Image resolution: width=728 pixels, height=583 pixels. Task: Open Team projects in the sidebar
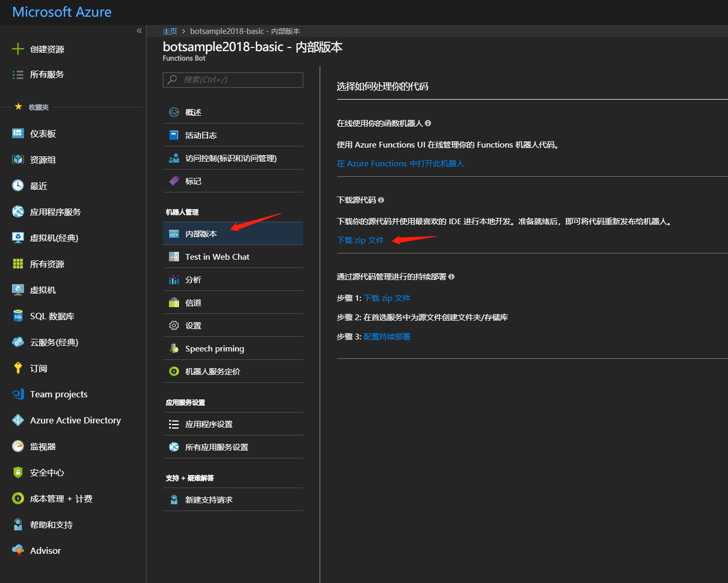pos(58,394)
